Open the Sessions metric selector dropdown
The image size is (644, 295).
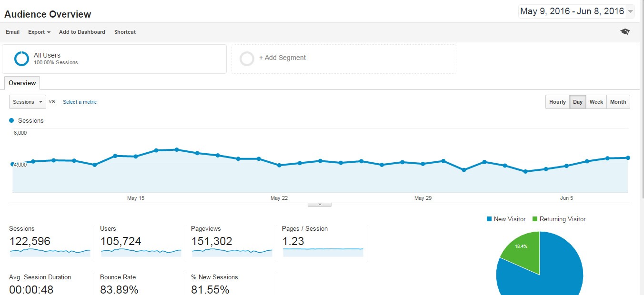[27, 101]
